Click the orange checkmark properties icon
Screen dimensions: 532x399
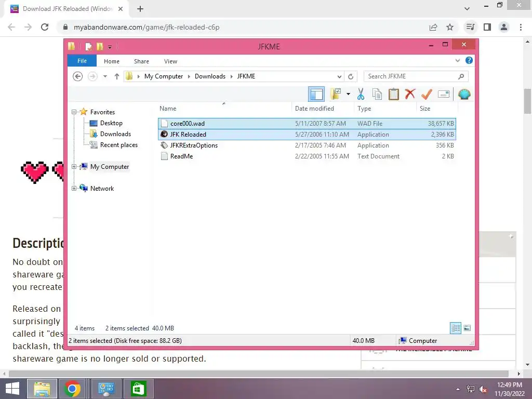click(427, 94)
